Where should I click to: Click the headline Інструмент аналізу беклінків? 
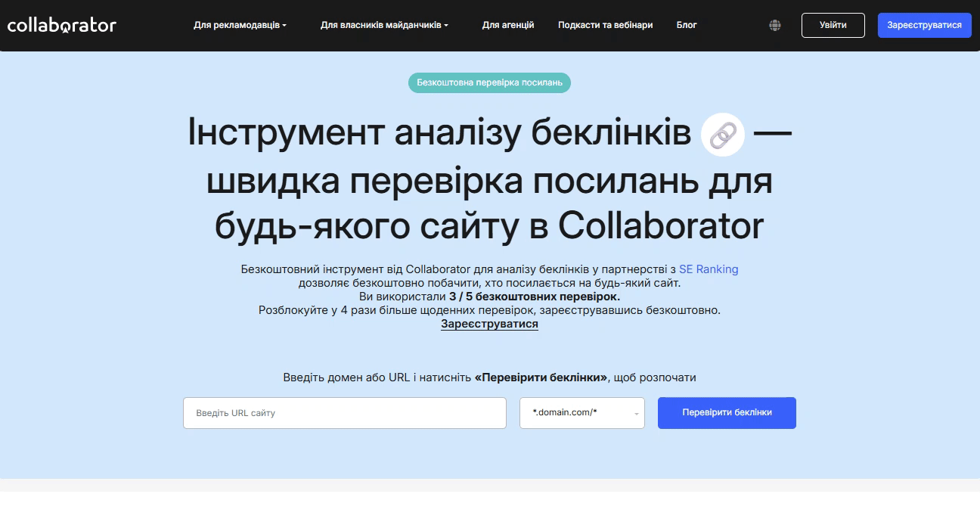pyautogui.click(x=439, y=133)
